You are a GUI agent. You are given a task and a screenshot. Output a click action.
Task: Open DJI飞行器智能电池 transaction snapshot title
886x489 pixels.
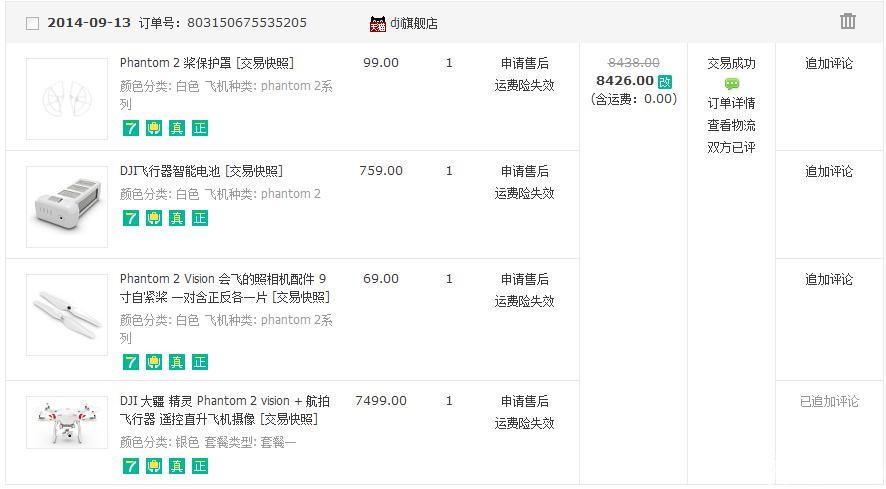click(201, 171)
